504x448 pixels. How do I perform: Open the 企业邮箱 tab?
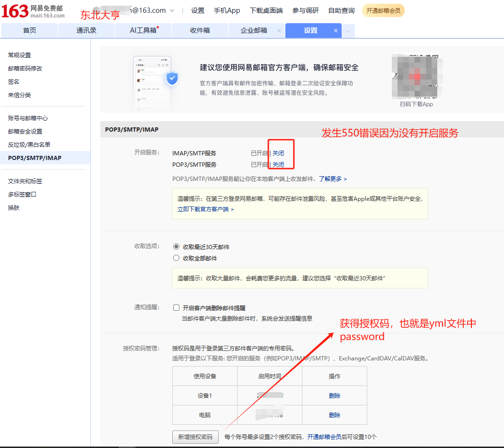point(254,31)
